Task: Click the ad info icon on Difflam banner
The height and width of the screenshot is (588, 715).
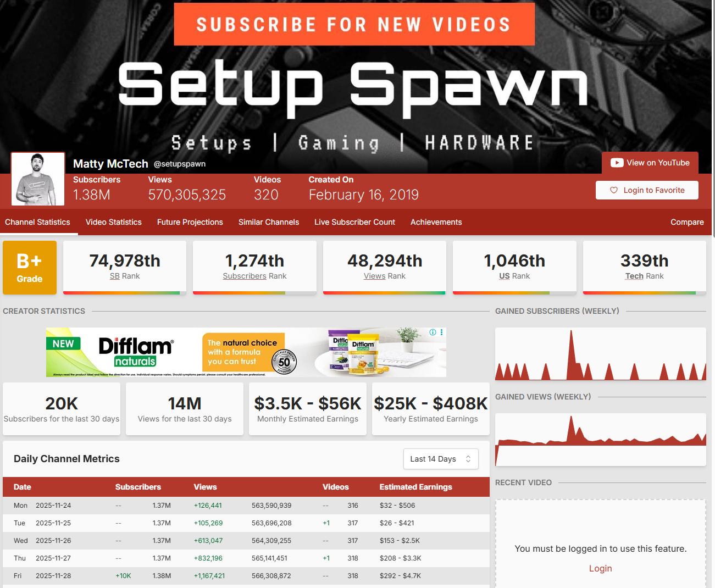Action: click(433, 332)
